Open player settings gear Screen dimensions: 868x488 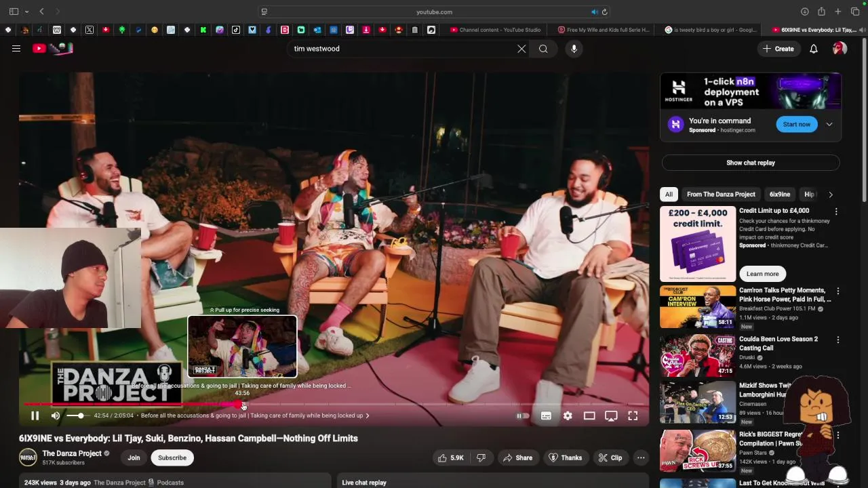point(568,415)
